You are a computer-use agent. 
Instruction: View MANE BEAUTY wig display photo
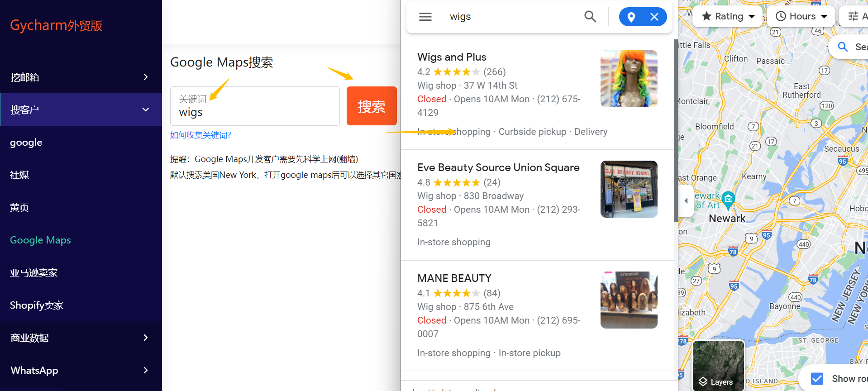point(629,300)
